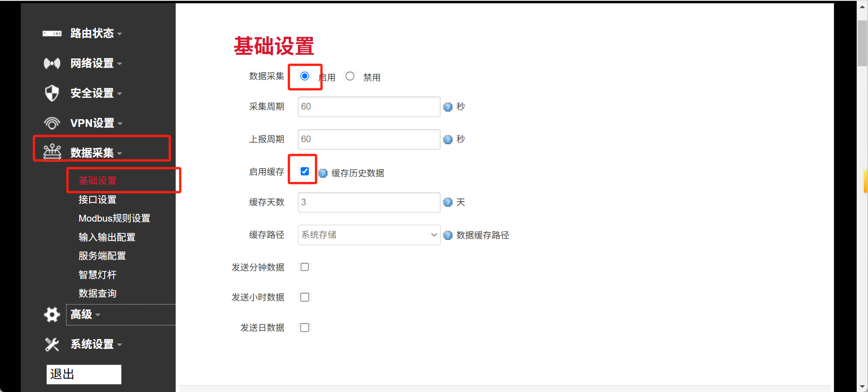Open the 服务端配置 page
The width and height of the screenshot is (868, 392).
click(x=102, y=256)
